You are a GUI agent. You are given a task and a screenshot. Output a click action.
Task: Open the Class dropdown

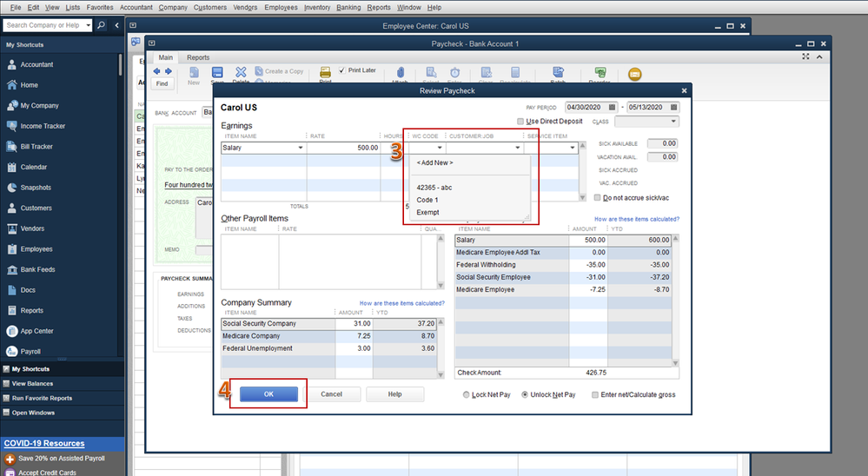pyautogui.click(x=673, y=122)
